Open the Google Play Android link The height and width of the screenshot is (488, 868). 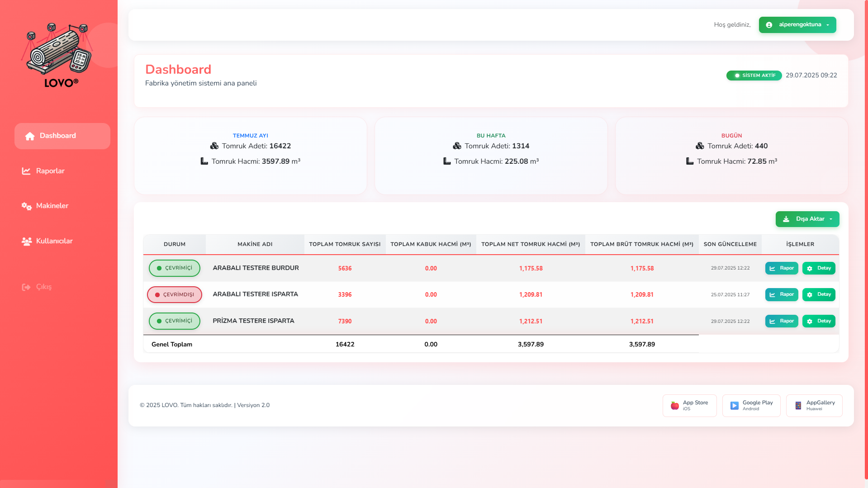pyautogui.click(x=751, y=405)
